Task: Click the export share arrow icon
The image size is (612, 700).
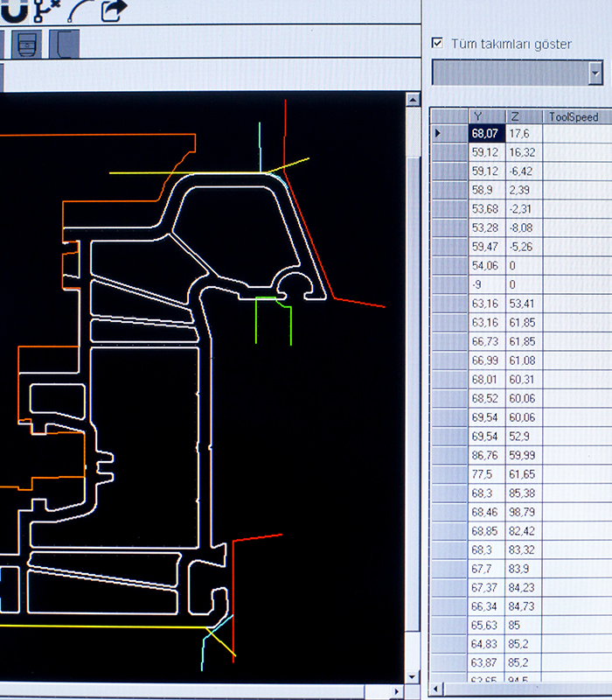Action: (114, 10)
